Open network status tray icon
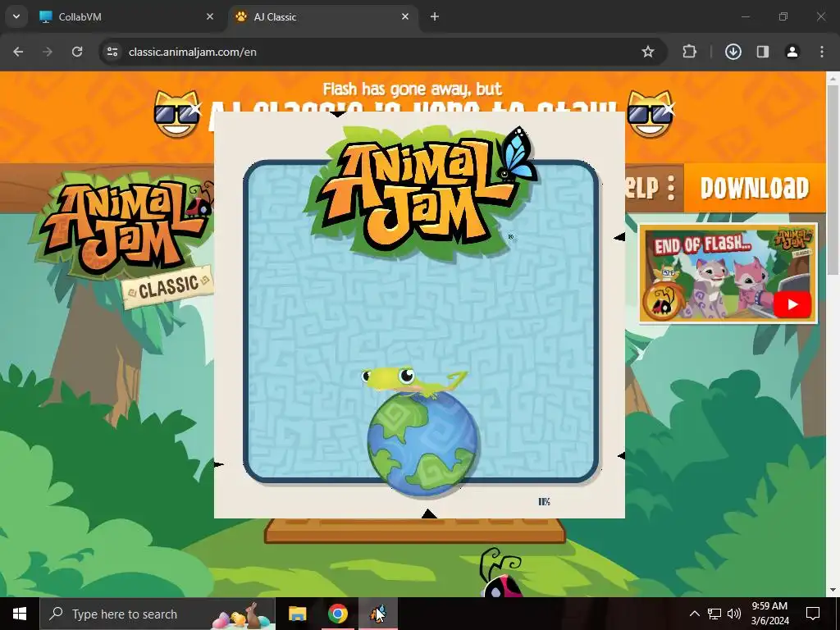This screenshot has height=630, width=840. click(714, 614)
